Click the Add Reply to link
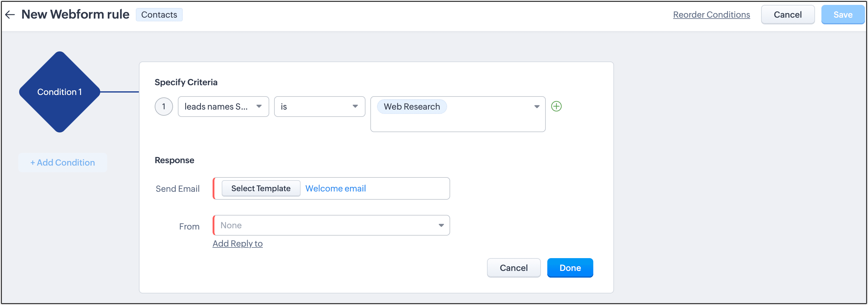Viewport: 868px width, 305px height. pyautogui.click(x=238, y=244)
